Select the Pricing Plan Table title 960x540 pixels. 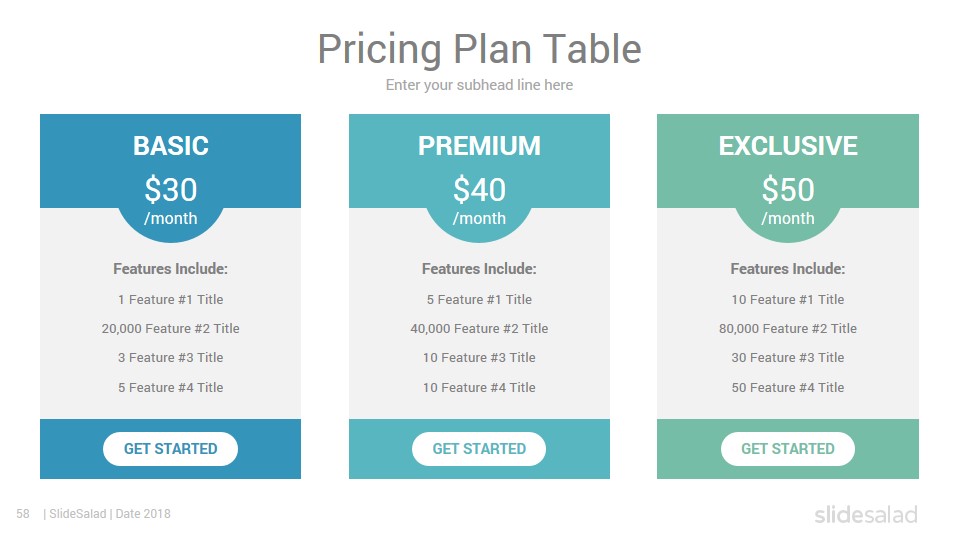coord(479,49)
